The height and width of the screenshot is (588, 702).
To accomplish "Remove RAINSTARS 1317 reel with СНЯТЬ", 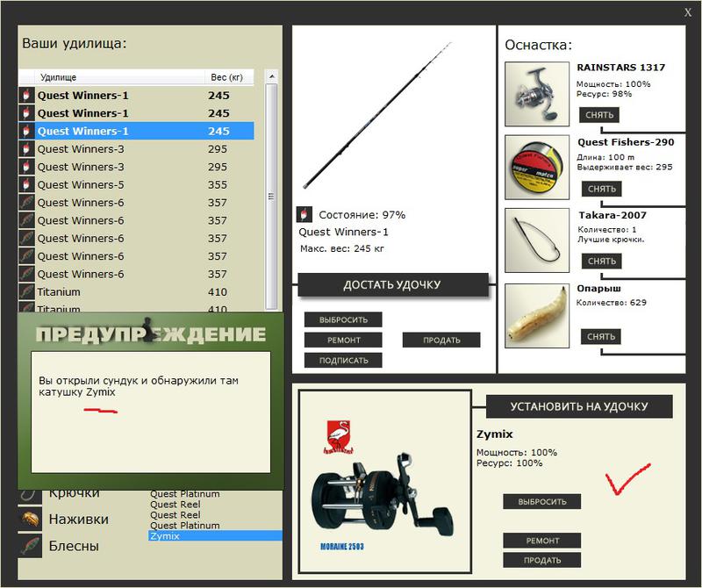I will point(599,115).
